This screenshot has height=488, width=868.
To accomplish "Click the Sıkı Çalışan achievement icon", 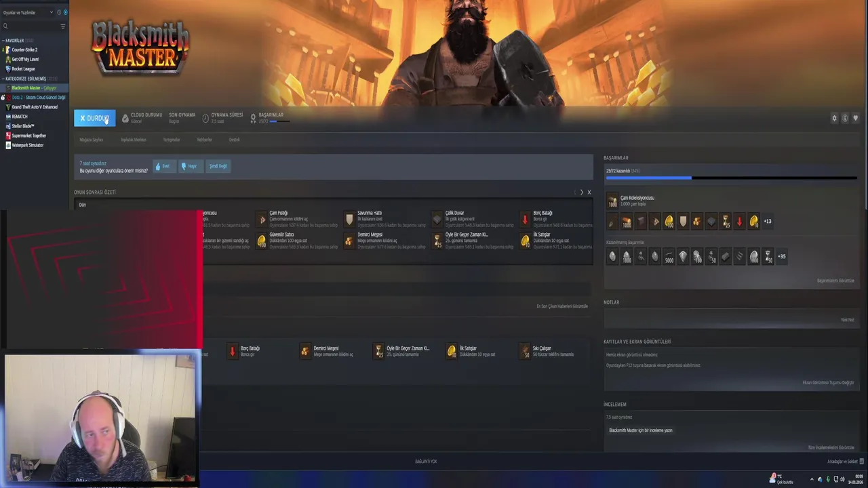I will tap(525, 351).
